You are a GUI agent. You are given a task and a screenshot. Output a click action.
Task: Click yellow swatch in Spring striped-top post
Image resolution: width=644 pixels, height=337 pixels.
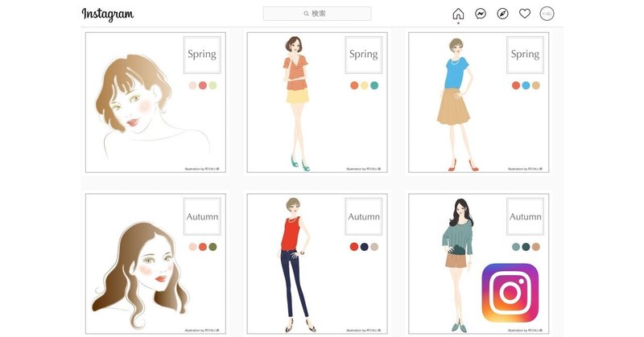tap(365, 85)
